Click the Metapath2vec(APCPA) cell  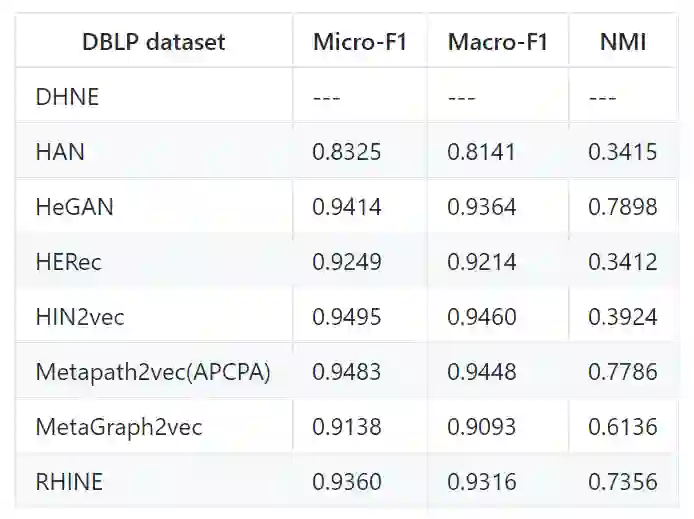(x=153, y=372)
